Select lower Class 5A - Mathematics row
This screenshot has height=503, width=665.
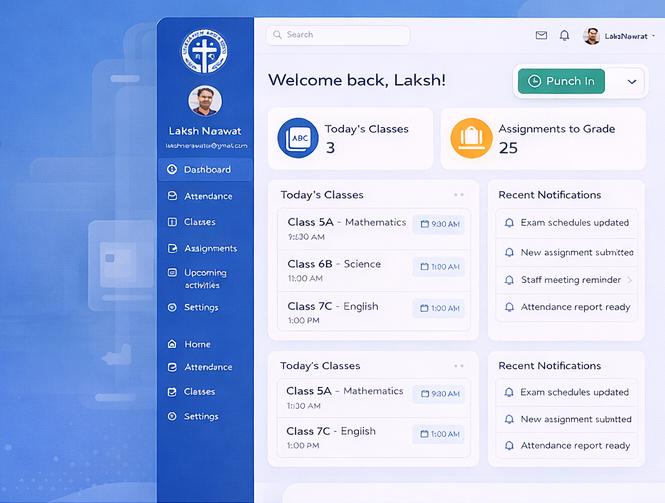tap(374, 398)
